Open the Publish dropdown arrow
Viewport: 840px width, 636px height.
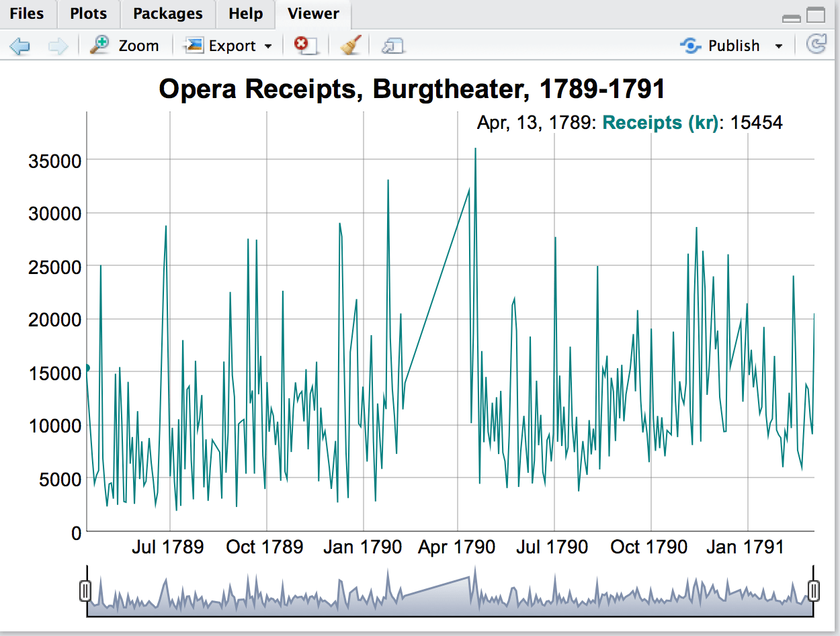(x=779, y=46)
